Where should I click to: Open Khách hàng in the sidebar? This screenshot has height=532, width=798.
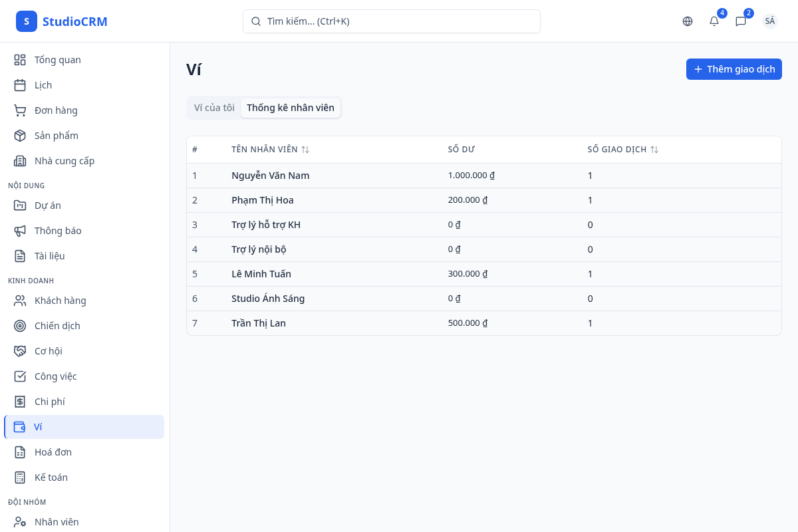coord(61,301)
